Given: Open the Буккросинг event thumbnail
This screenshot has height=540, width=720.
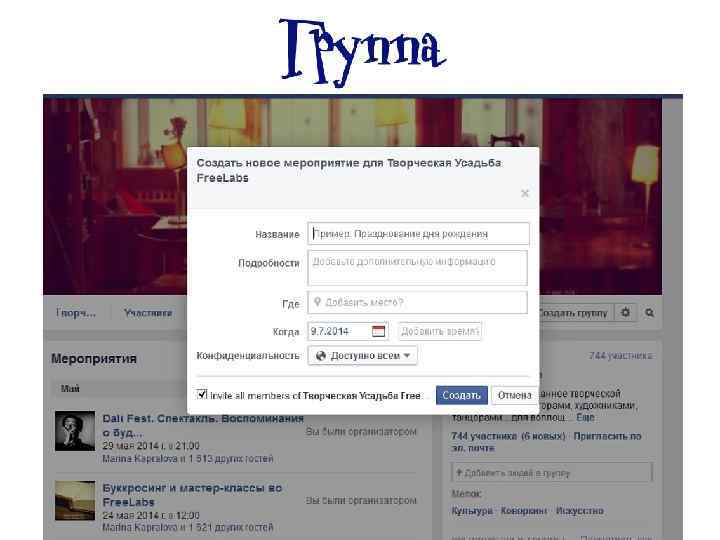Looking at the screenshot, I should pos(75,501).
